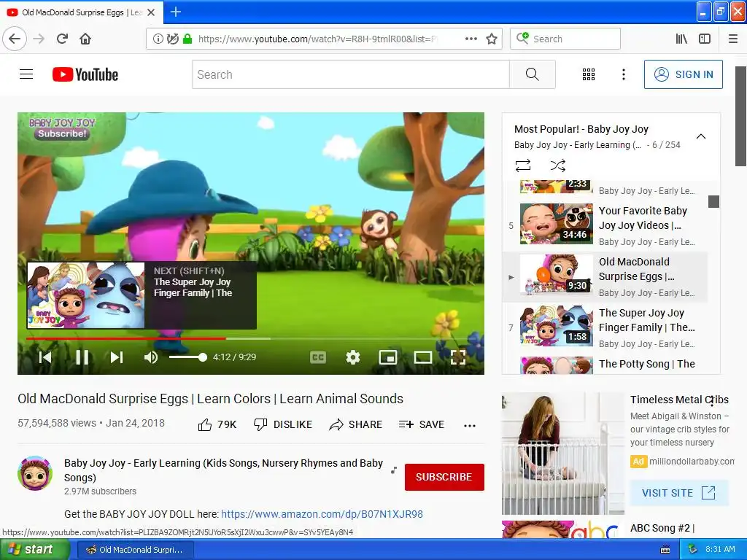
Task: Open Firefox library icon
Action: point(681,39)
